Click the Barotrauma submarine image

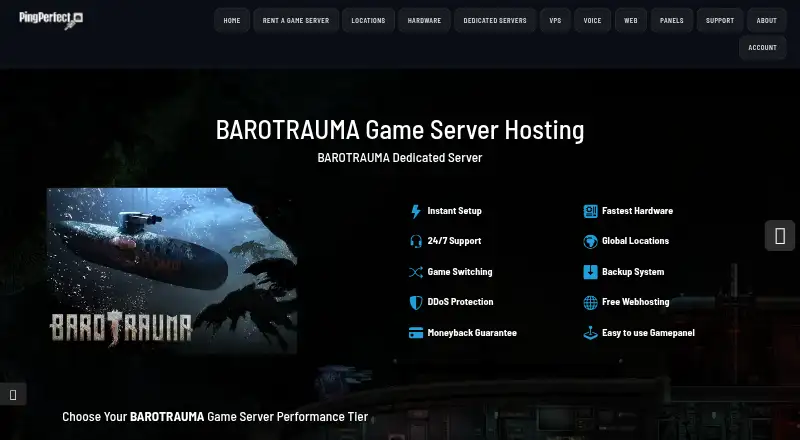coord(172,271)
